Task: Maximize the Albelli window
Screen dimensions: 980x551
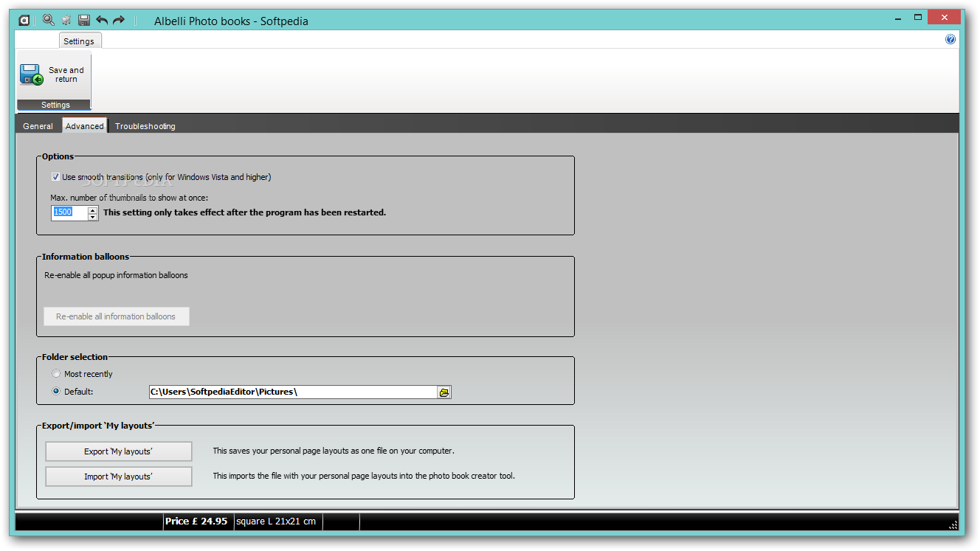Action: tap(918, 16)
